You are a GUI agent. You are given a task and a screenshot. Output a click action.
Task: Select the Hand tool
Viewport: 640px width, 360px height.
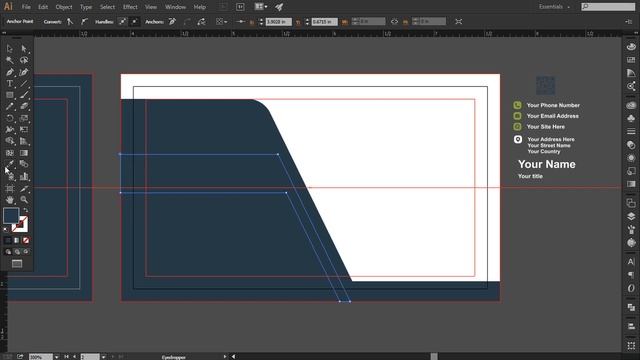pyautogui.click(x=9, y=200)
